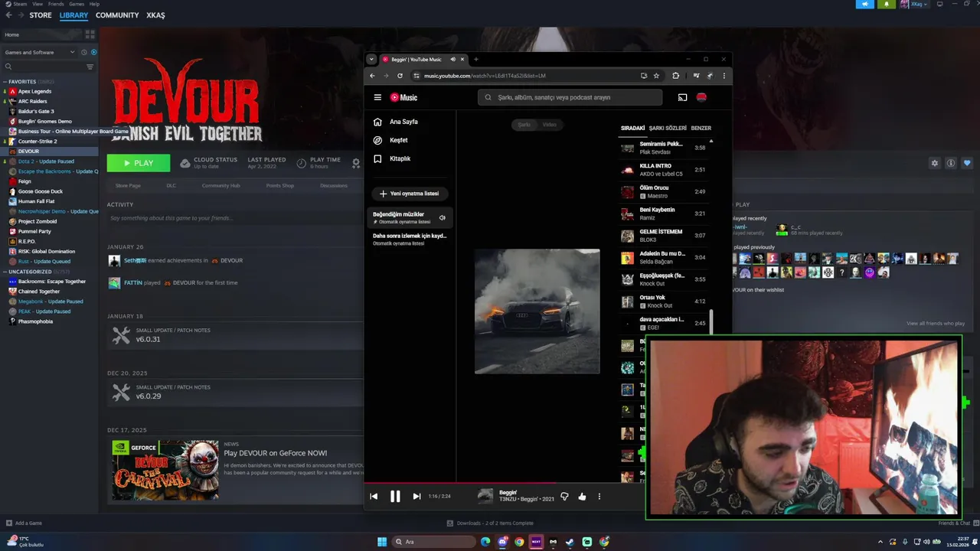This screenshot has width=980, height=551.
Task: Open the Games and Software filter dropdown
Action: pos(40,52)
